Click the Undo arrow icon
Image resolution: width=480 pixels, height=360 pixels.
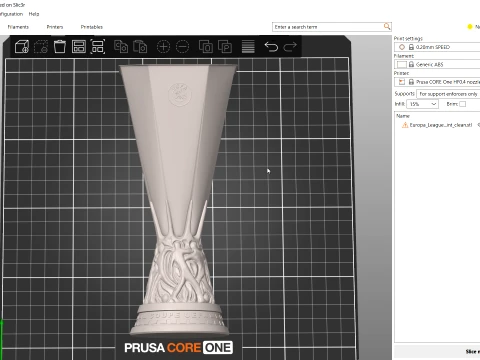[271, 47]
